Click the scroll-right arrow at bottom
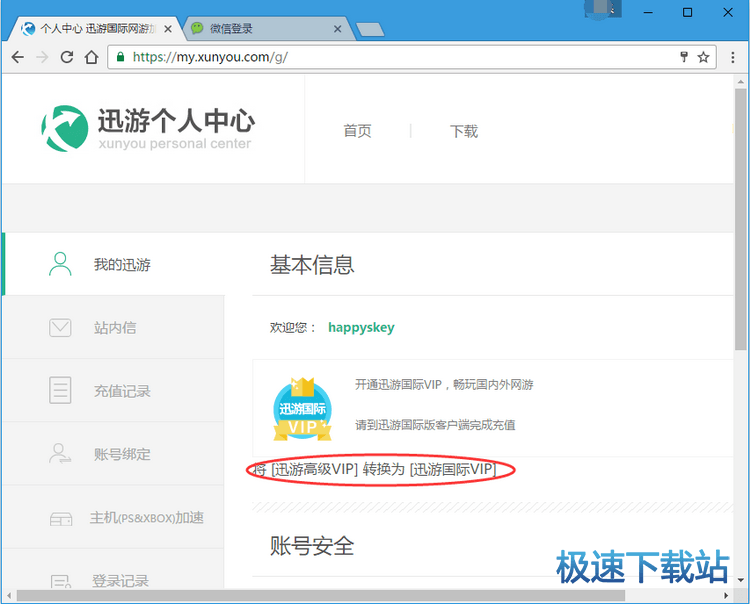This screenshot has height=604, width=750. pos(726,596)
